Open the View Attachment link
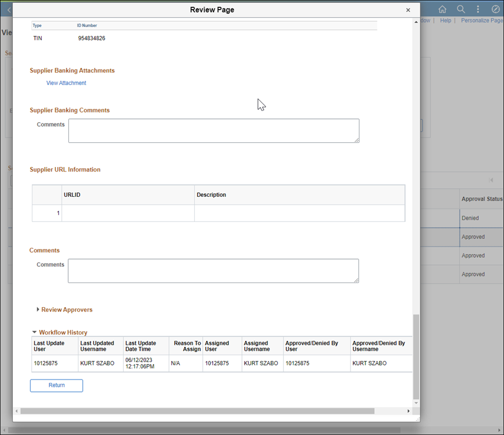The image size is (504, 435). pyautogui.click(x=66, y=83)
